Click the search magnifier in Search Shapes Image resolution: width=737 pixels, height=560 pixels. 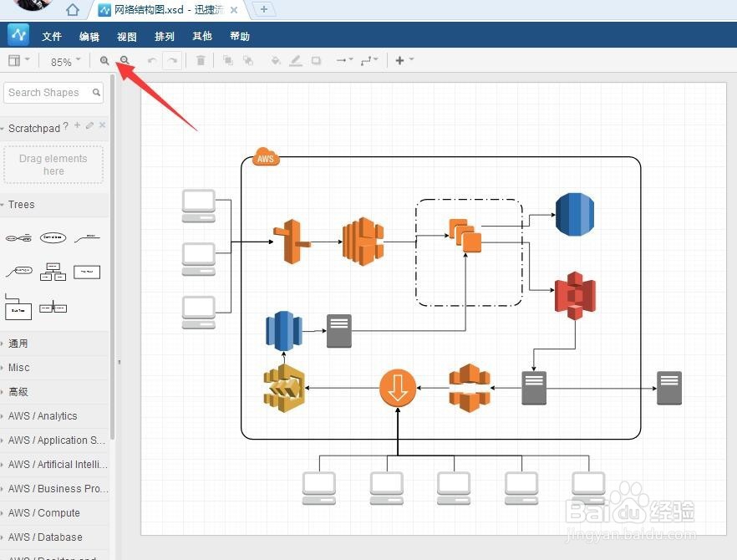click(96, 92)
